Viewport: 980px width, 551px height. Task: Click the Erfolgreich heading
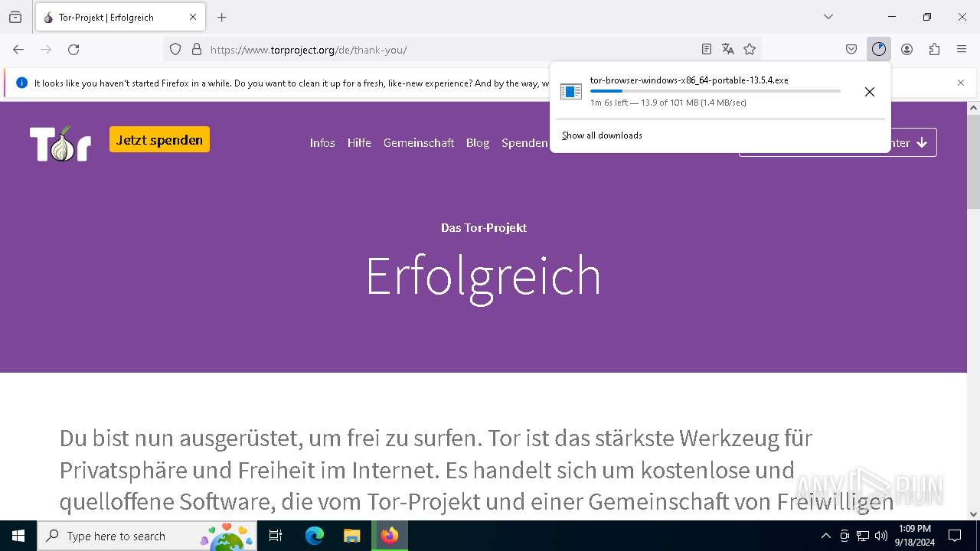[x=483, y=278]
